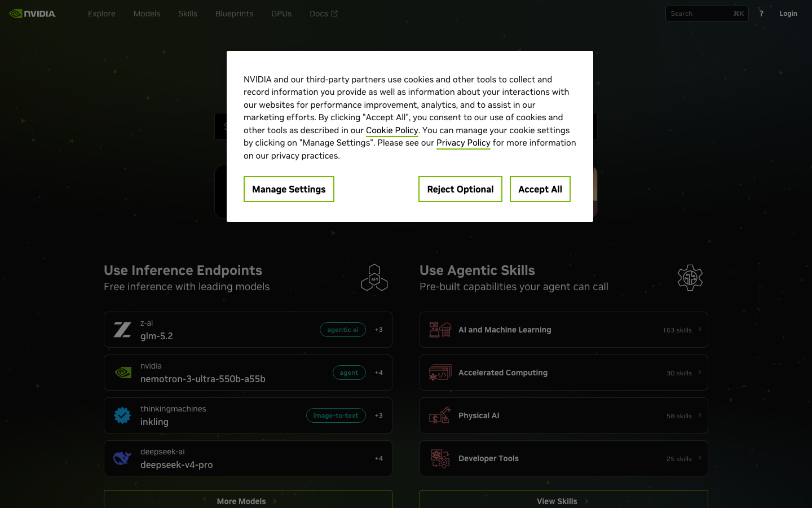
Task: Open the Blueprints menu item
Action: pos(234,14)
